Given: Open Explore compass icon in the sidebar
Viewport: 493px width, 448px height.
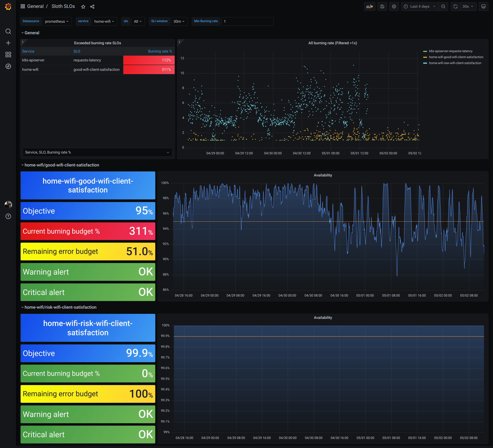Looking at the screenshot, I should 8,66.
